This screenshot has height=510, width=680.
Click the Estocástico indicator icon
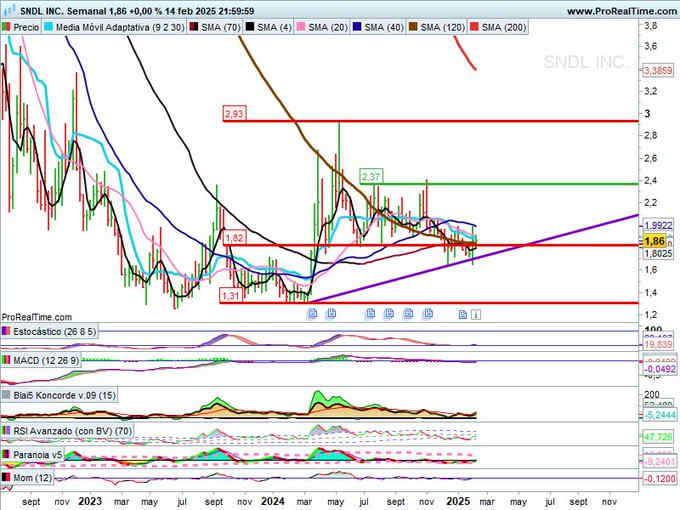6,331
